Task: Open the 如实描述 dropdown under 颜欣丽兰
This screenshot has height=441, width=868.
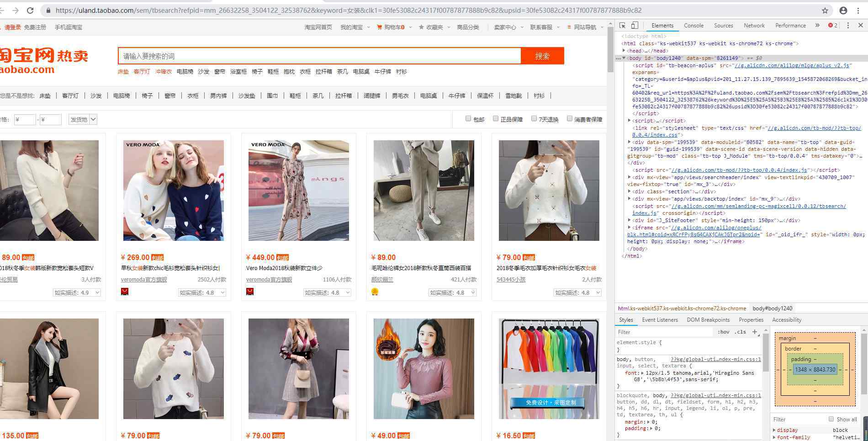Action: tap(452, 292)
